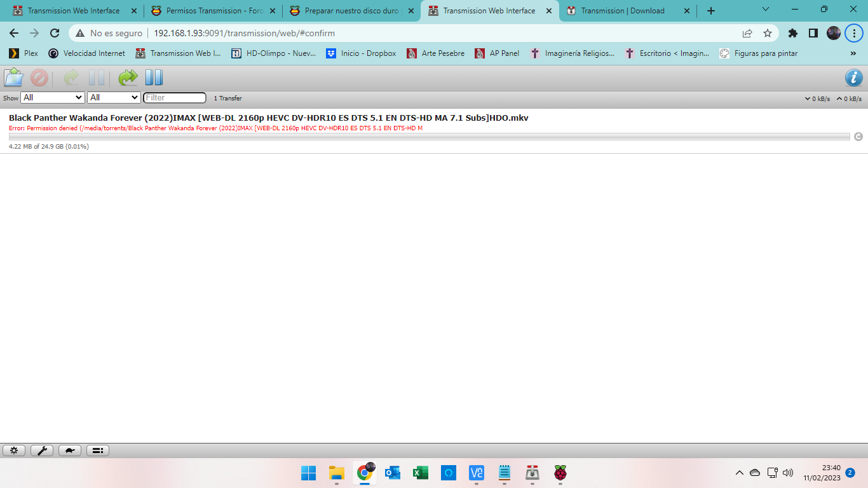Open the Raspberry Pi app in taskbar
The width and height of the screenshot is (868, 488).
tap(560, 473)
